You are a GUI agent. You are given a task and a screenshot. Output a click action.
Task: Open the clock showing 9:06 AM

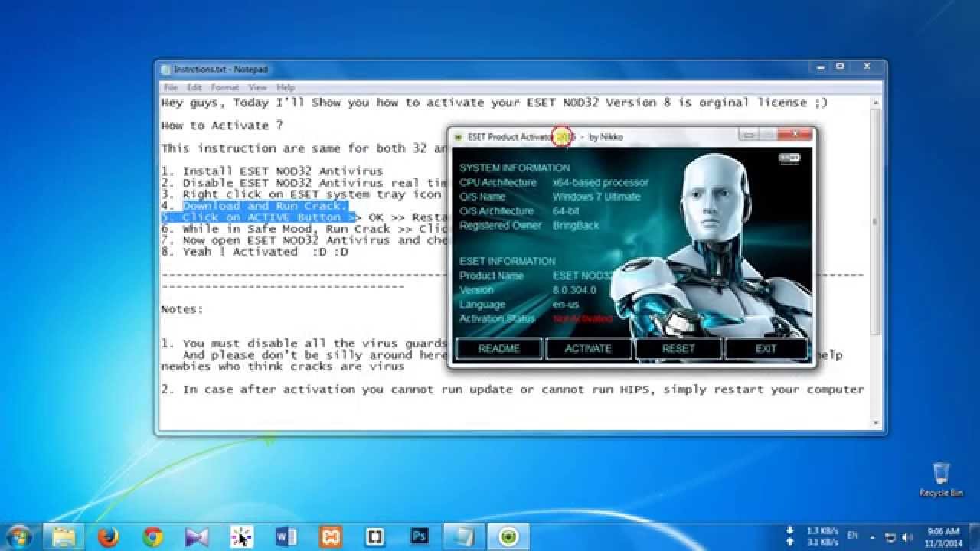[942, 536]
